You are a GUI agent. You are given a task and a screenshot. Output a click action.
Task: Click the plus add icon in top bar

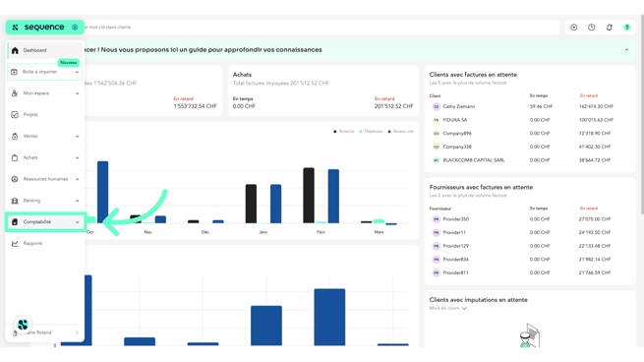coord(574,28)
